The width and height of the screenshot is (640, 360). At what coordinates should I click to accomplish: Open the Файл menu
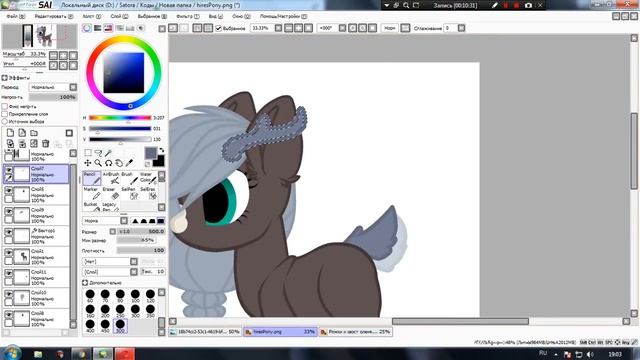[16, 16]
